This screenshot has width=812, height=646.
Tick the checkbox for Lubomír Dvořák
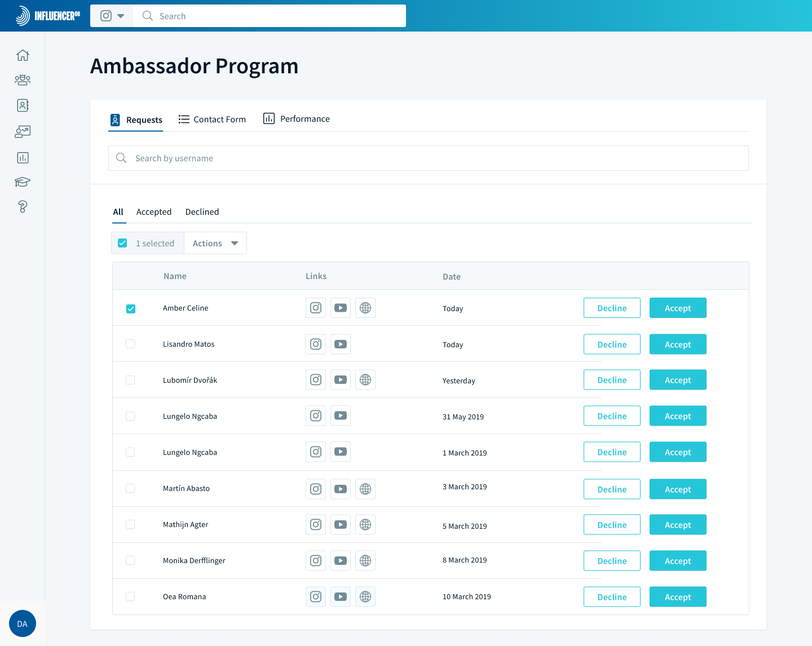[x=130, y=380]
